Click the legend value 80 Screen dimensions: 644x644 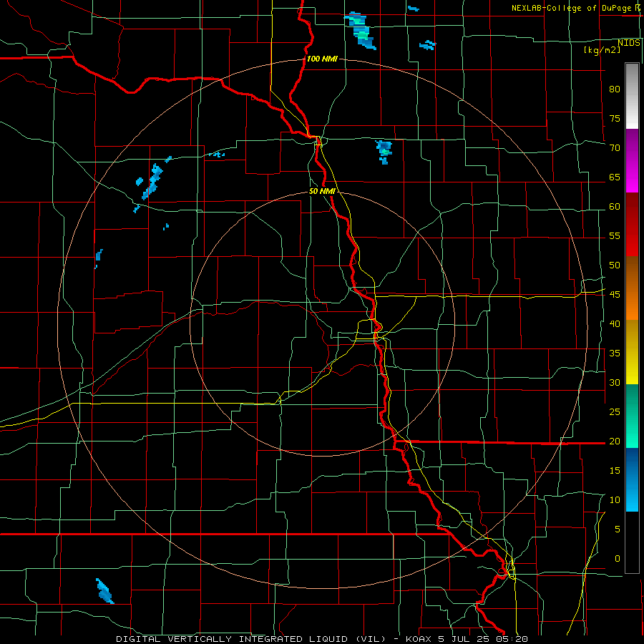[x=615, y=89]
